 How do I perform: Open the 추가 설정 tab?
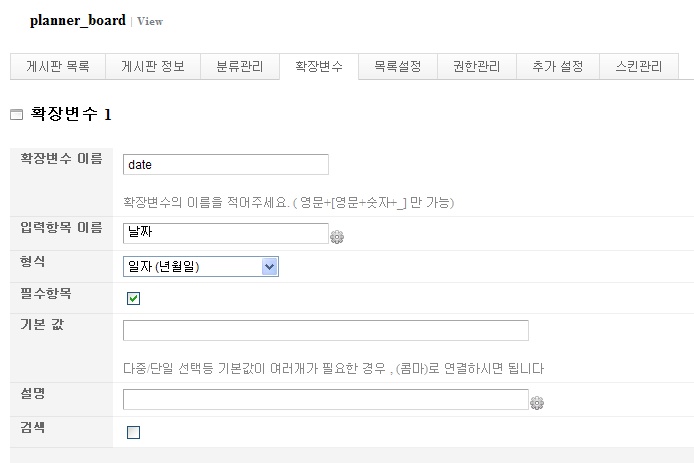pyautogui.click(x=558, y=66)
